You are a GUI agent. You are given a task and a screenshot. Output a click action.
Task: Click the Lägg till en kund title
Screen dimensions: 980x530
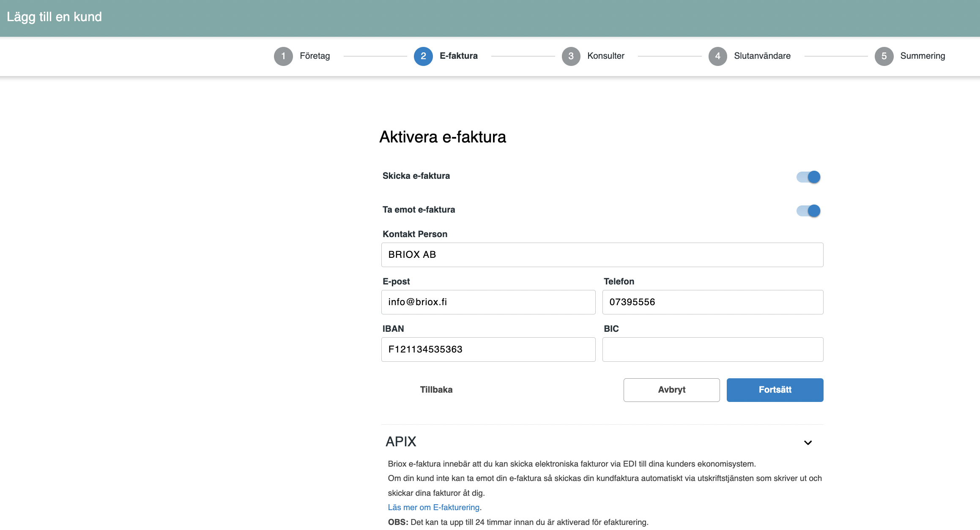[x=54, y=17]
